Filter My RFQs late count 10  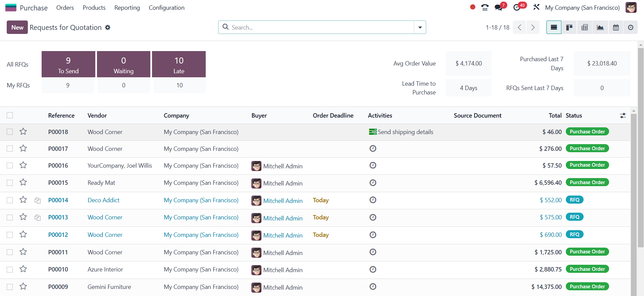click(x=180, y=85)
